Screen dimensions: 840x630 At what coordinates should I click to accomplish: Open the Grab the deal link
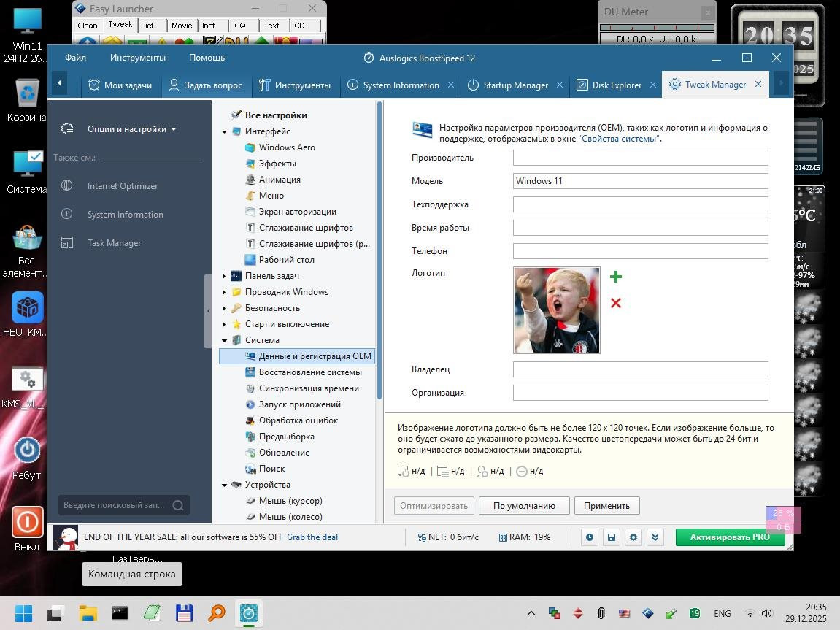[x=312, y=537]
